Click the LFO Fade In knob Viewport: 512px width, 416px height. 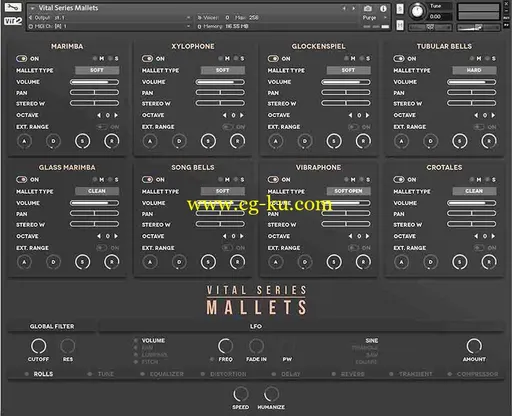pos(256,346)
